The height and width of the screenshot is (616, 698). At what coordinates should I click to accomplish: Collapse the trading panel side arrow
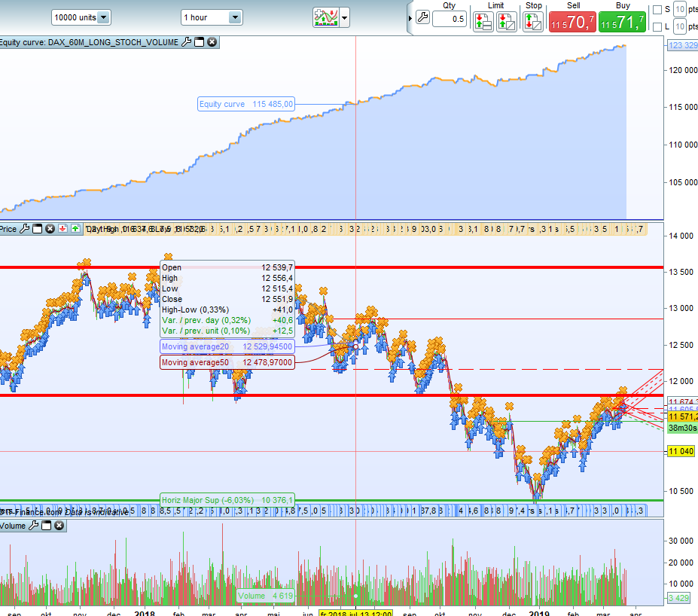pyautogui.click(x=410, y=18)
